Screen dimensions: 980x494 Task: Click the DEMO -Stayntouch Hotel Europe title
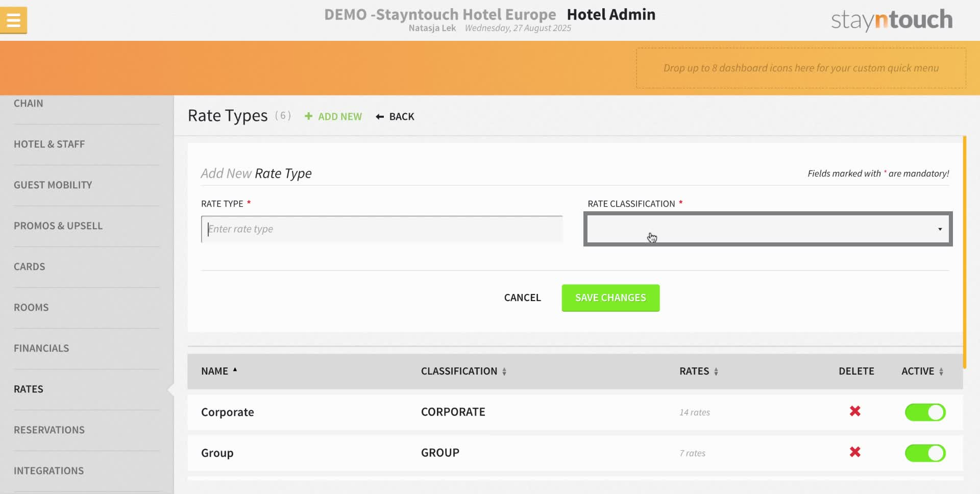click(x=440, y=14)
